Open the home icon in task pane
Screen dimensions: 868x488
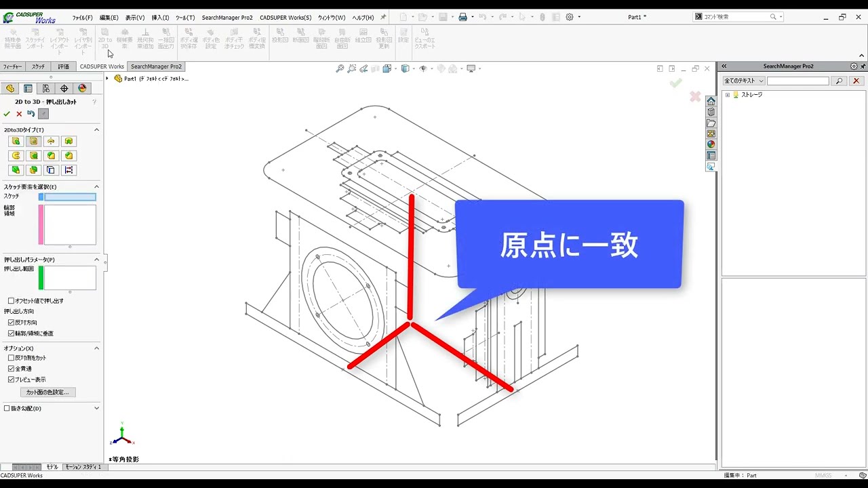[x=711, y=101]
